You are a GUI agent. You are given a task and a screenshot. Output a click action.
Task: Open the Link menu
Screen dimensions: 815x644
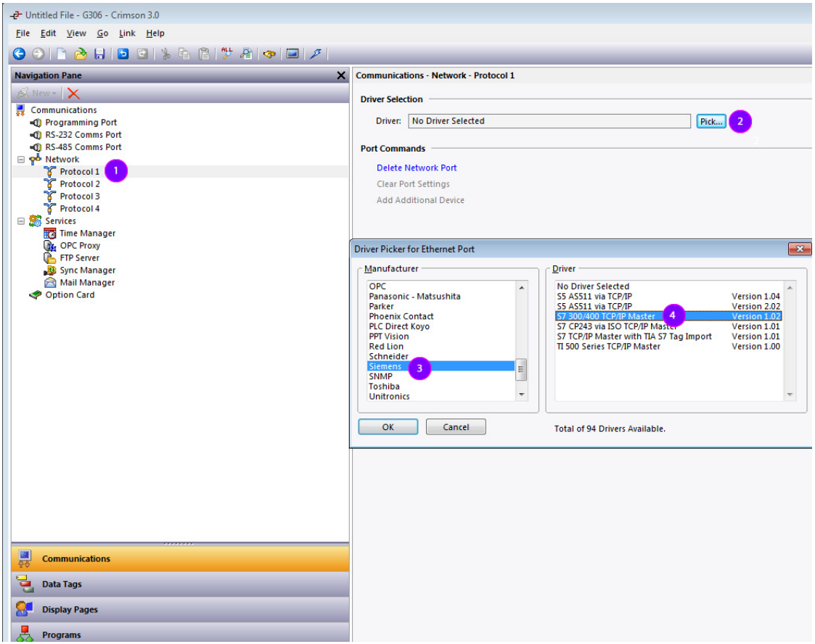[127, 33]
